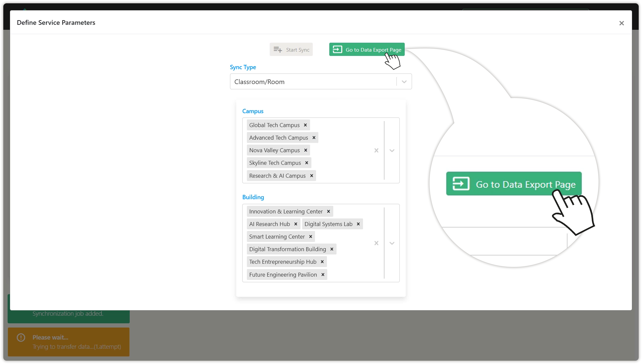Remove the AI Research Hub tag
The height and width of the screenshot is (364, 642).
(296, 224)
